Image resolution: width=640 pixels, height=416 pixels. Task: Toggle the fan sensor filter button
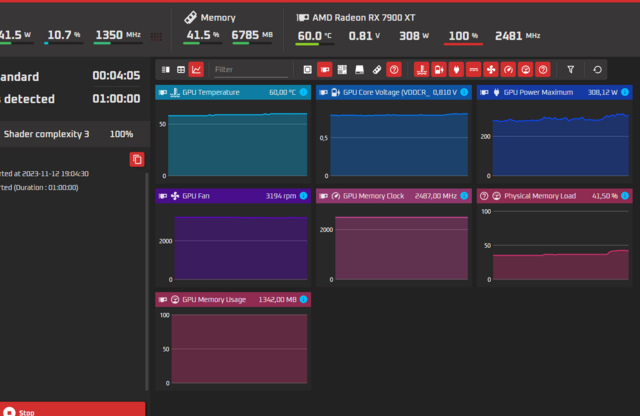pyautogui.click(x=490, y=70)
